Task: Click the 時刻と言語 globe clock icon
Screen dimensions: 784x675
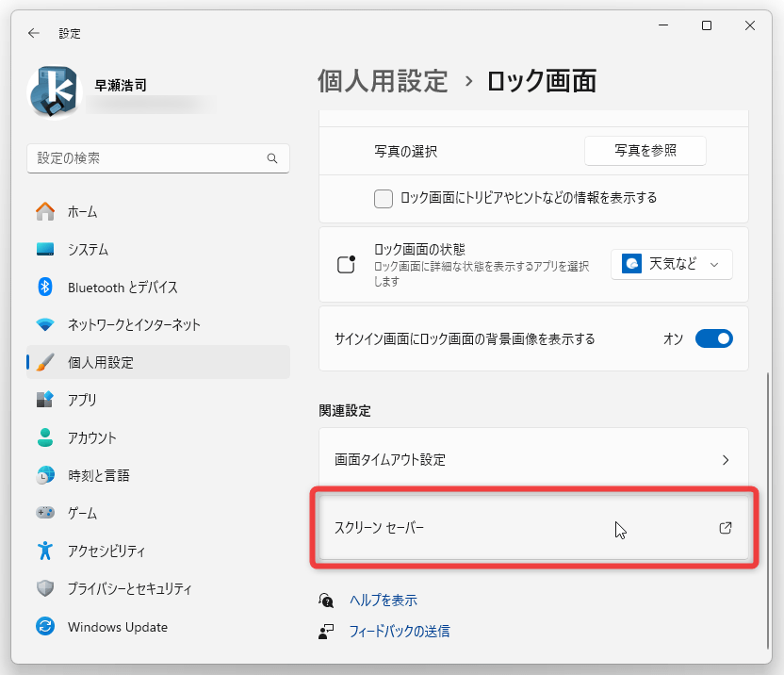Action: click(45, 475)
